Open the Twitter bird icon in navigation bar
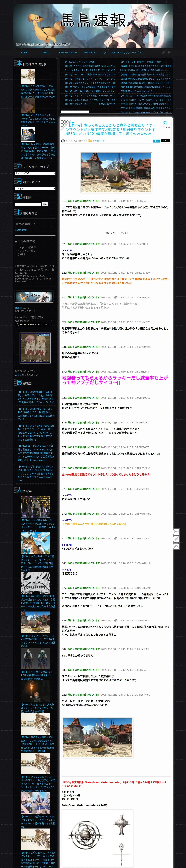The height and width of the screenshot is (868, 186). click(163, 53)
